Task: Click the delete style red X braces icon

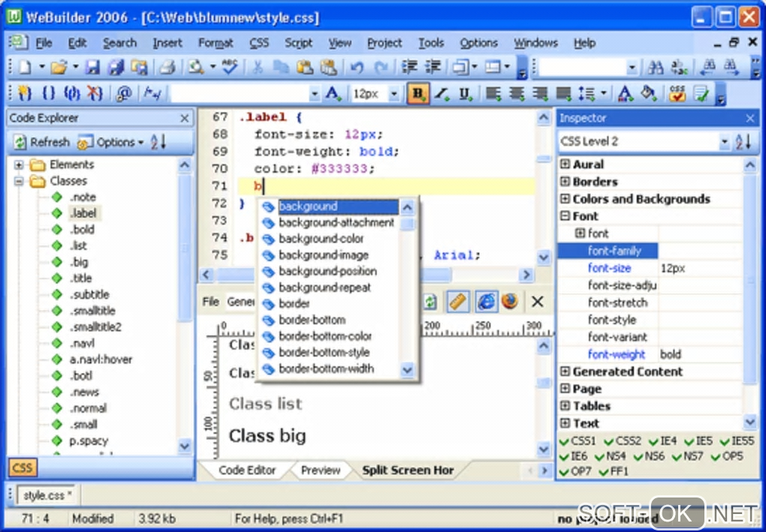Action: 95,93
